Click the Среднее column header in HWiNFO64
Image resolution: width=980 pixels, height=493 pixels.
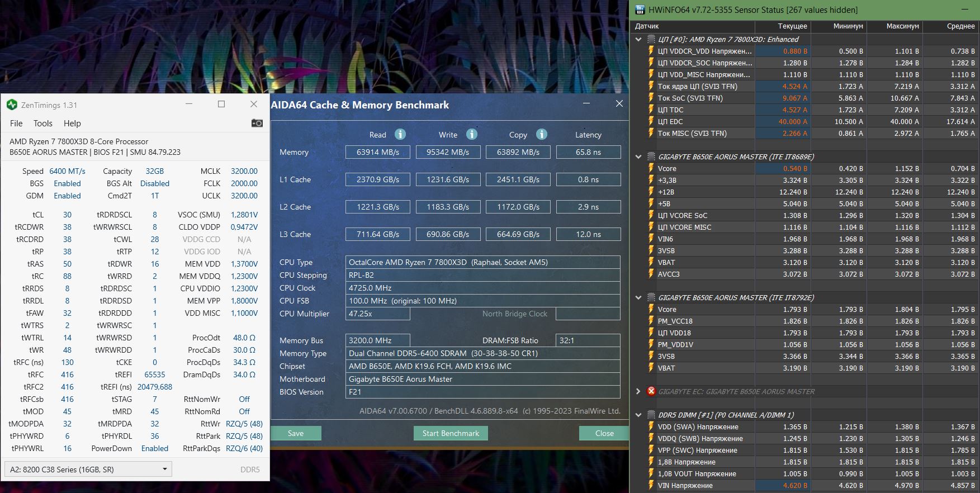click(x=950, y=26)
